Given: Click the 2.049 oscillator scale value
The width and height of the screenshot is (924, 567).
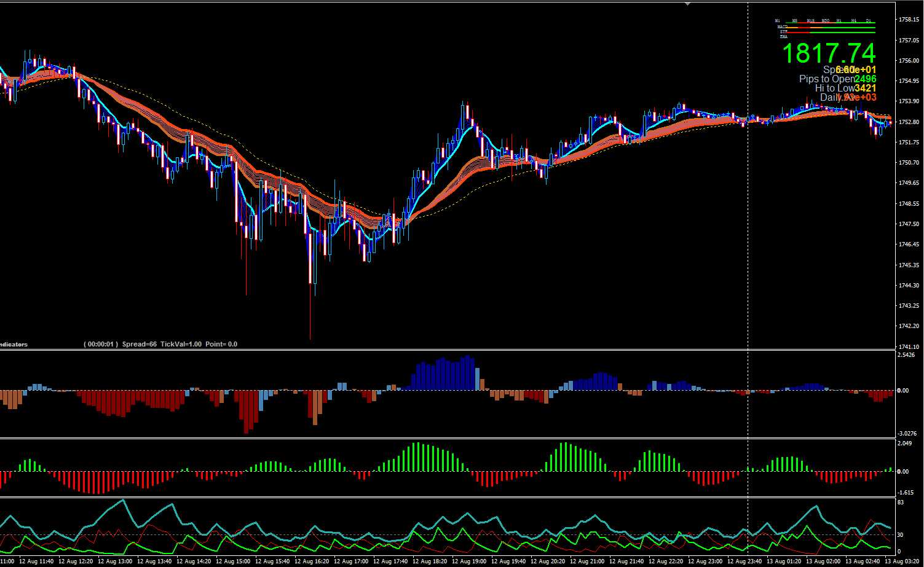Looking at the screenshot, I should (904, 444).
